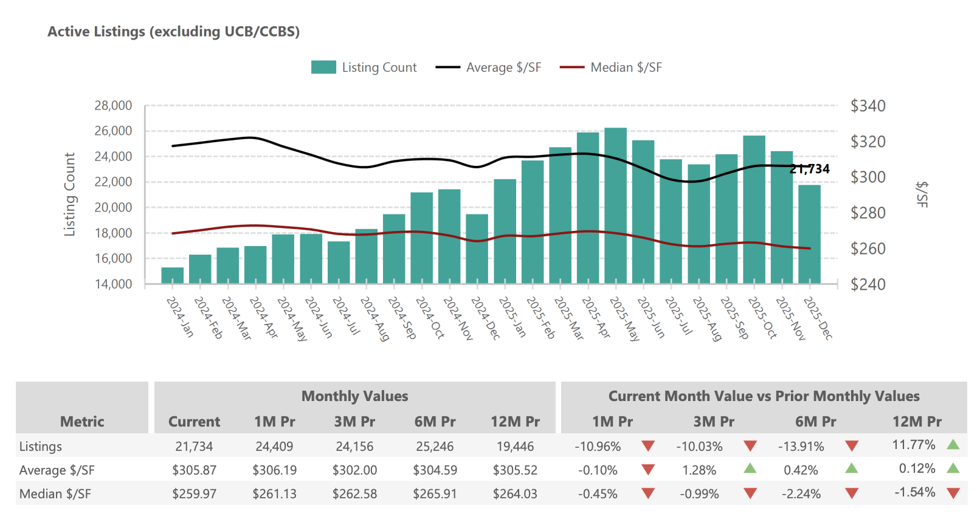This screenshot has height=525, width=980.
Task: Click the 12M Pr Average $/SF value $305.52
Action: [515, 470]
